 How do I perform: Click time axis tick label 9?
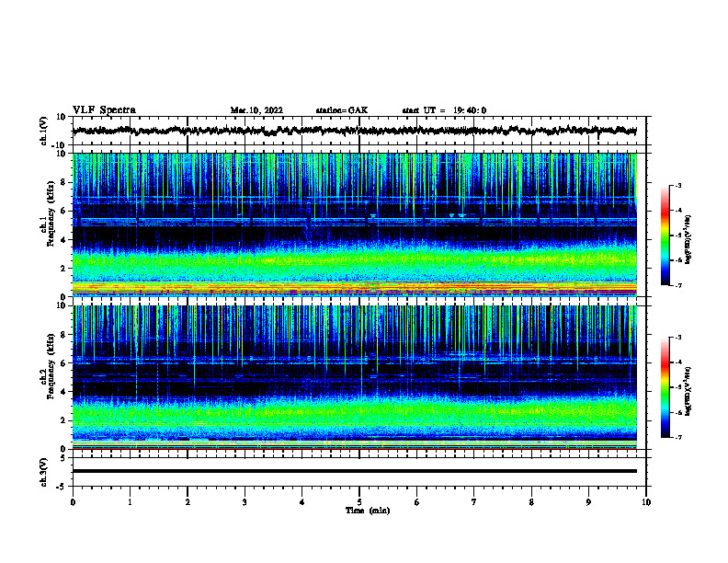pyautogui.click(x=588, y=502)
